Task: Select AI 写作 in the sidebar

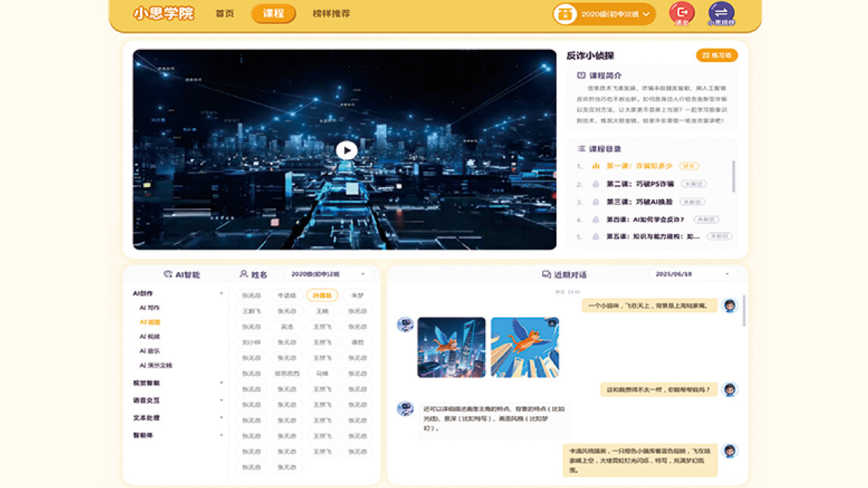Action: pos(149,308)
